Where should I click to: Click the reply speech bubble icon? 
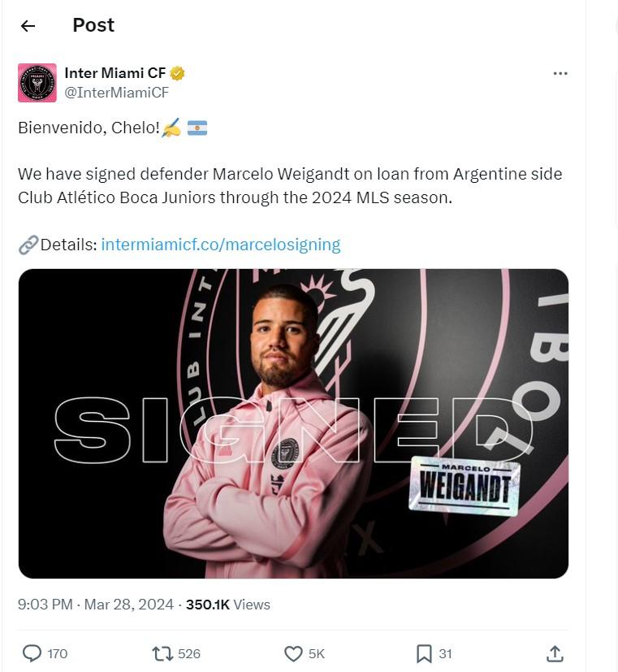(x=32, y=653)
